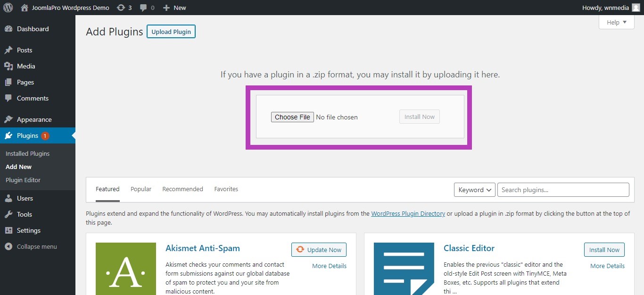Open More Details for Classic Editor
The height and width of the screenshot is (295, 644).
coord(607,266)
